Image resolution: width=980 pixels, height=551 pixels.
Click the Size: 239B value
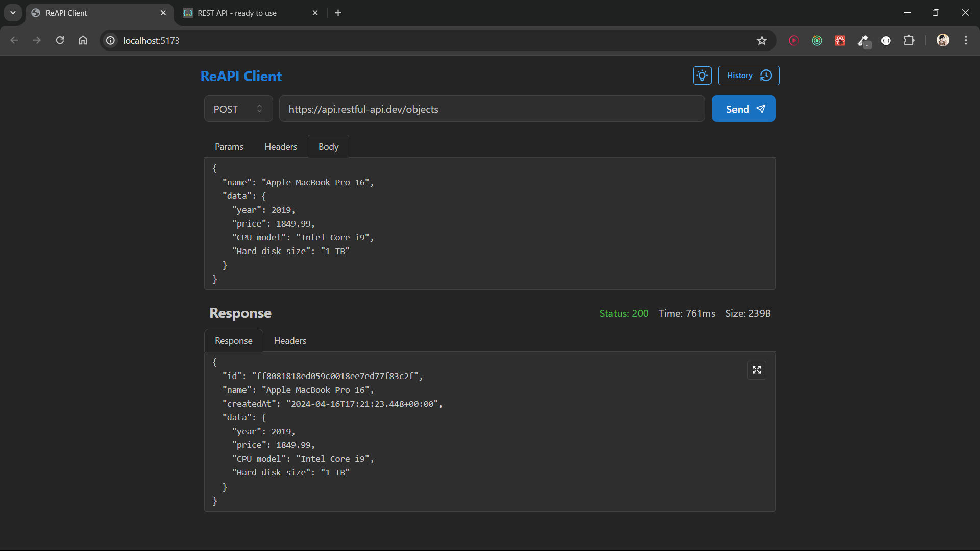pos(748,313)
